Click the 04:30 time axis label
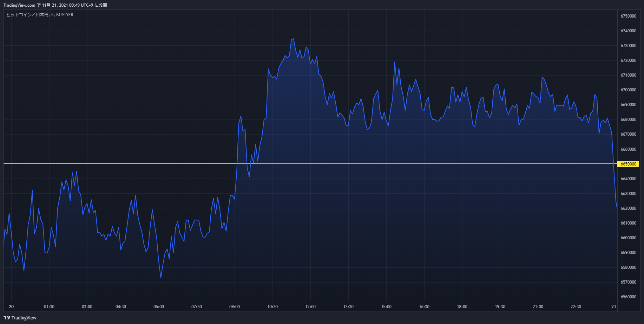Screen dimensions: 644x324 (x=121, y=307)
